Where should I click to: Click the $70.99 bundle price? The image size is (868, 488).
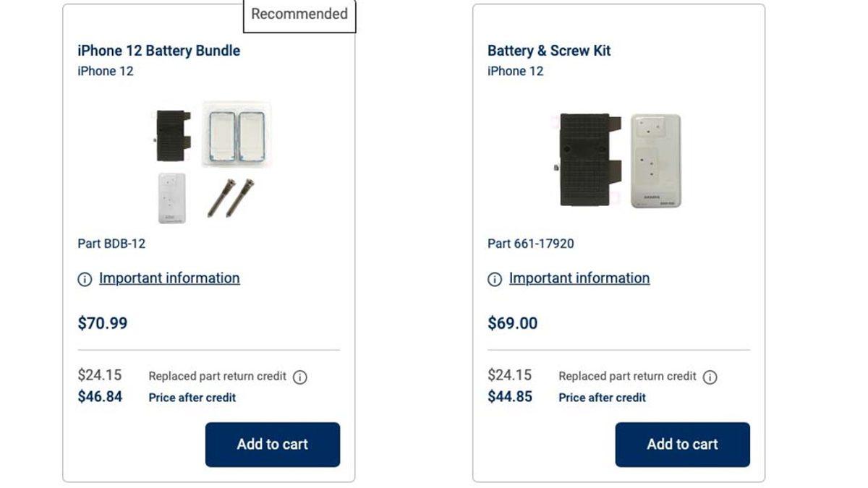click(103, 323)
